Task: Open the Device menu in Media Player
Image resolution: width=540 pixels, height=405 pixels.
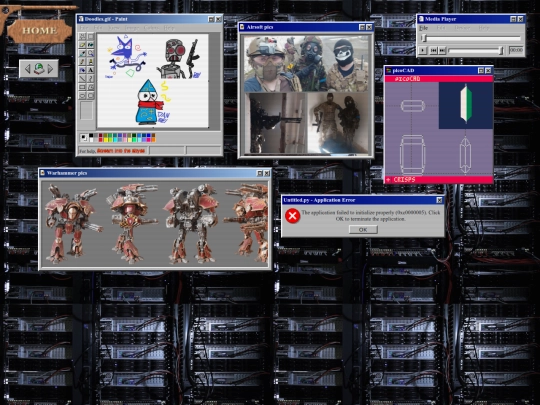Action: (x=463, y=28)
